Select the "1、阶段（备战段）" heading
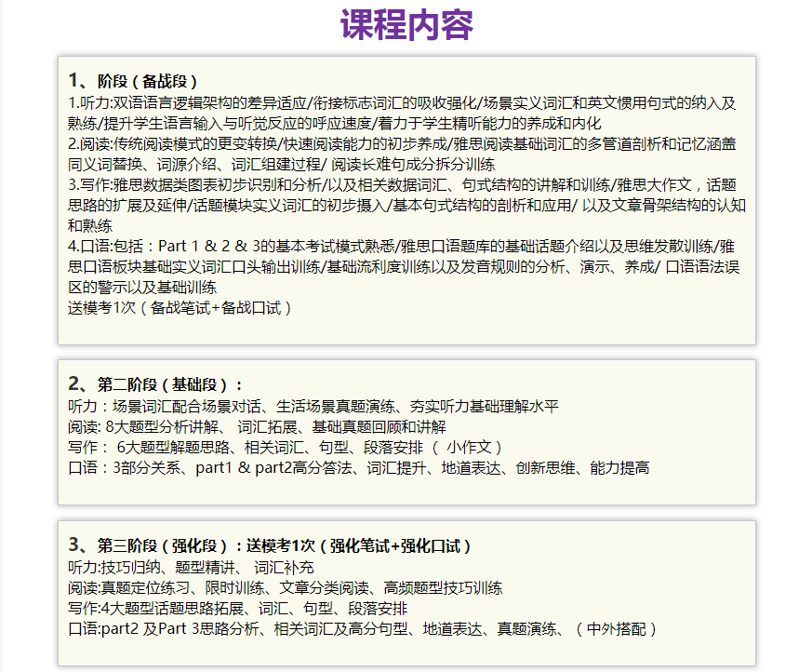 click(x=133, y=81)
